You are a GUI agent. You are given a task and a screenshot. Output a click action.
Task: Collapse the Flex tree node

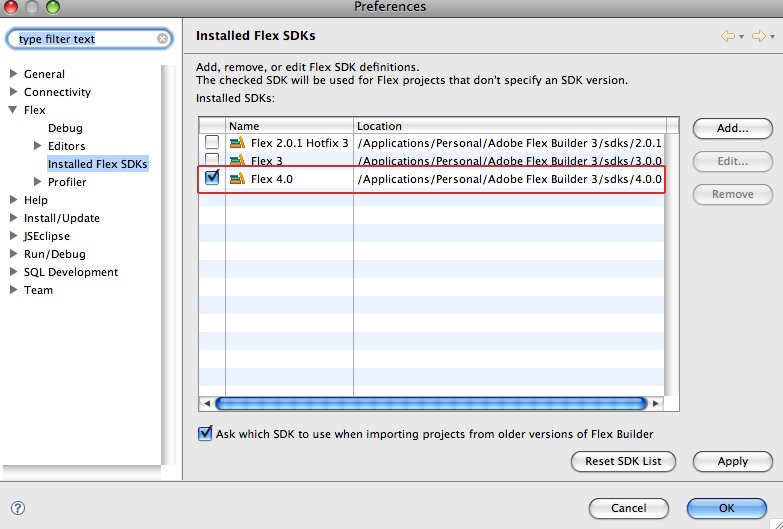[13, 110]
